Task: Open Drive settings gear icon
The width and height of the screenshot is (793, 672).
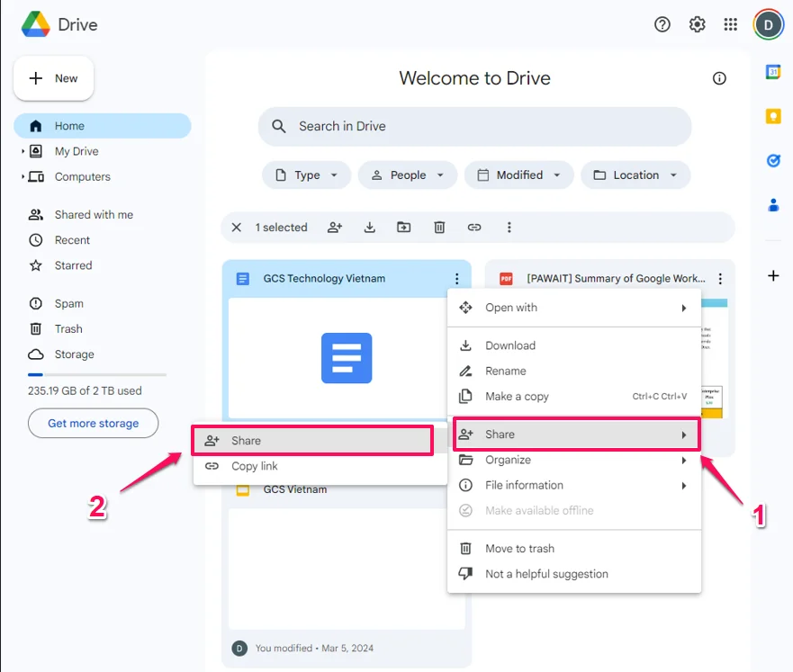Action: coord(697,24)
